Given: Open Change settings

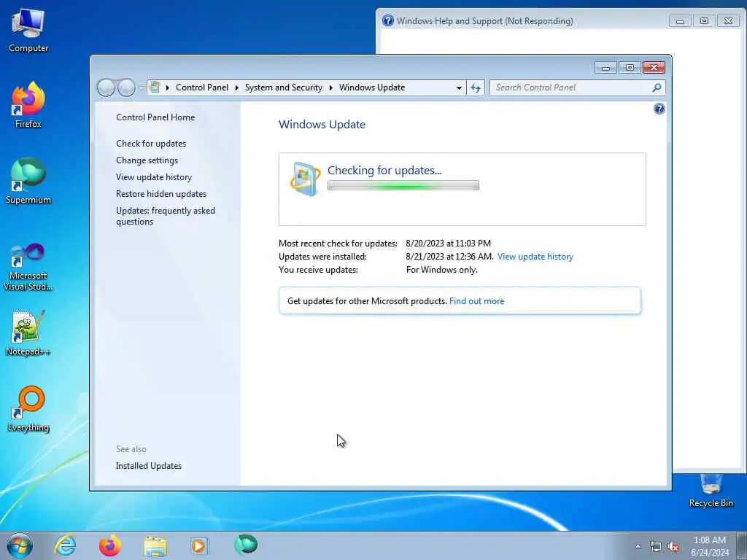Looking at the screenshot, I should pos(147,160).
